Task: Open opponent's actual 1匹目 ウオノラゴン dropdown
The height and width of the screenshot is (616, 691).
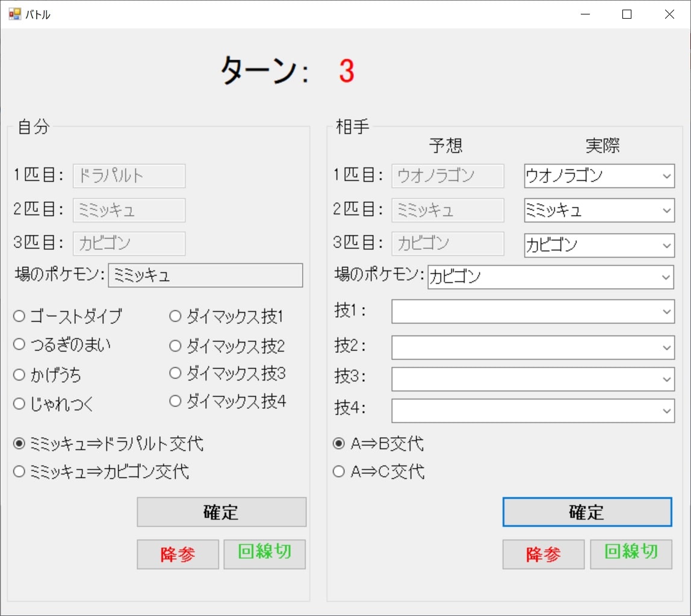Action: 600,176
